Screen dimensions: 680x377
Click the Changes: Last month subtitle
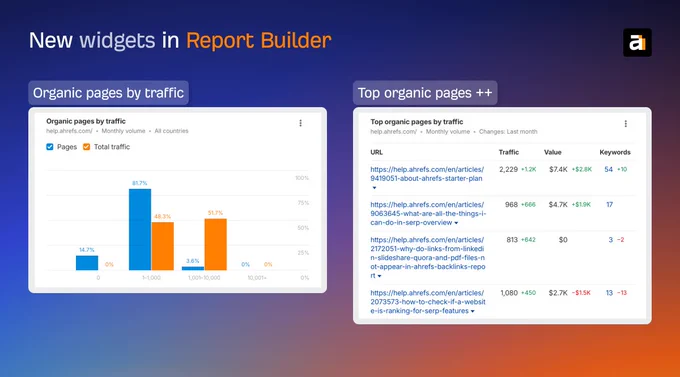[x=508, y=131]
